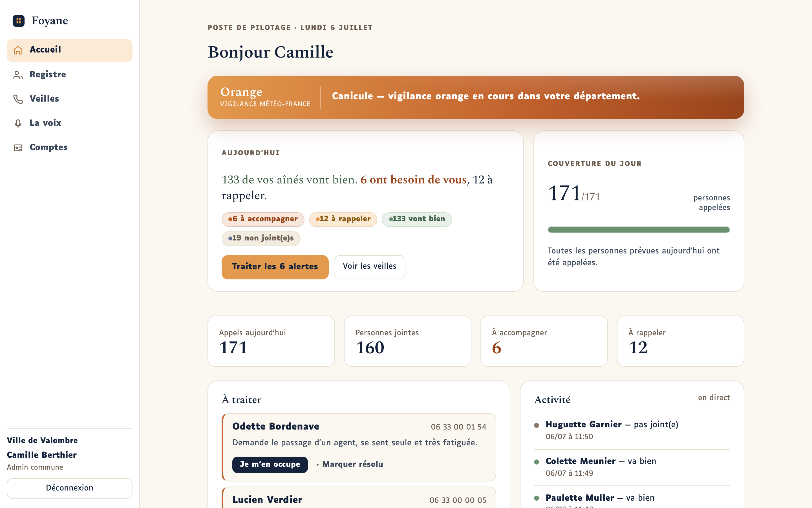
Task: Click the Foyane brand name
Action: click(50, 21)
